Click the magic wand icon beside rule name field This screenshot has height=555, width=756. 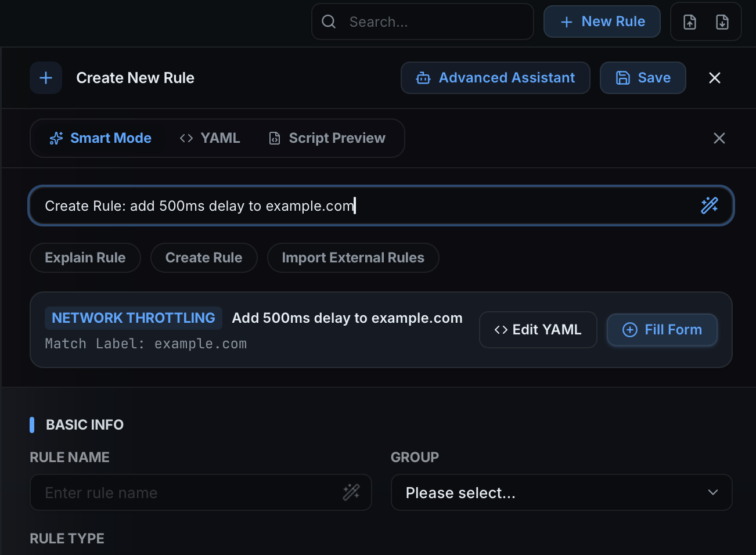[x=351, y=492]
